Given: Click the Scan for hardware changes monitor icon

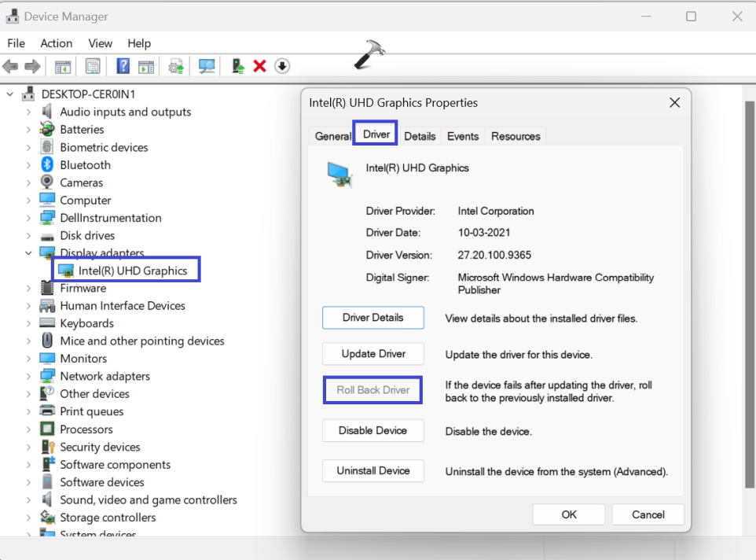Looking at the screenshot, I should click(x=207, y=66).
